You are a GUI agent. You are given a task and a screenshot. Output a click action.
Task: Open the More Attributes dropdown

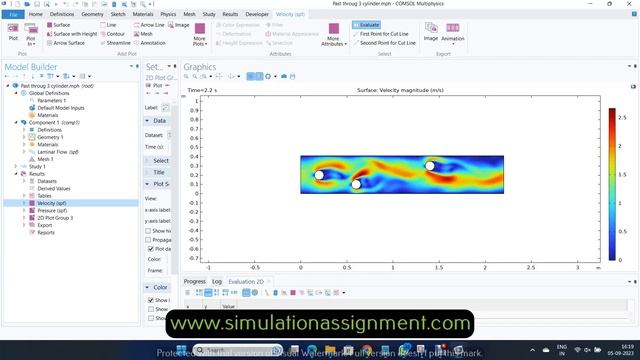click(333, 34)
